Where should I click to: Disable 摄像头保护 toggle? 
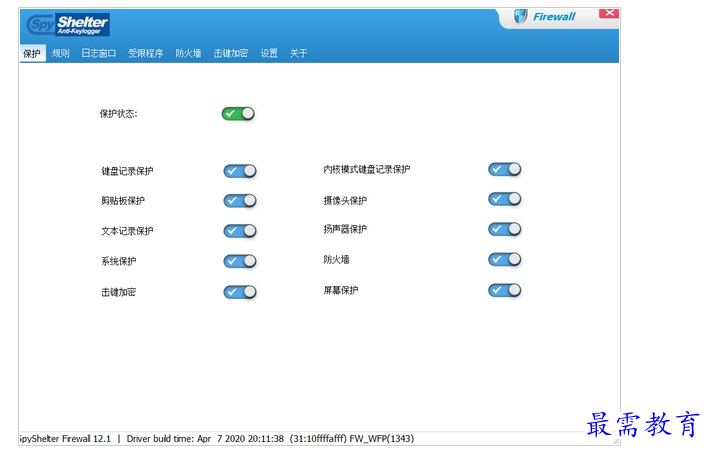click(504, 199)
